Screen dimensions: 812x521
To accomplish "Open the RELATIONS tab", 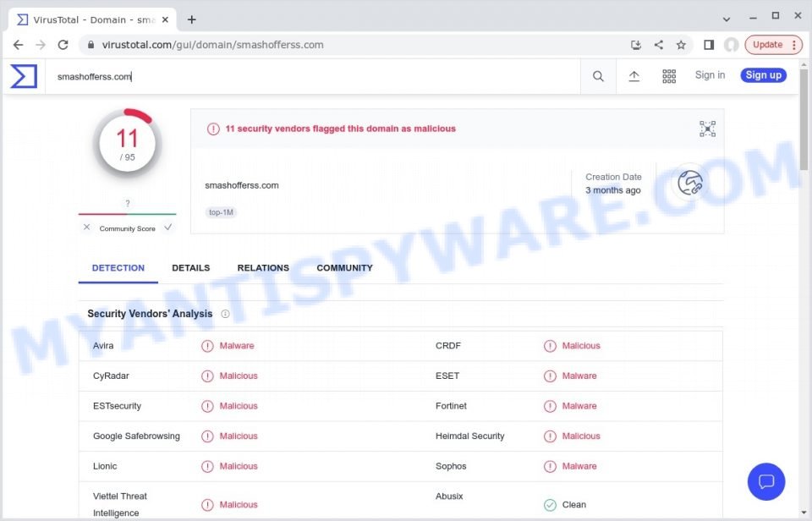I will pyautogui.click(x=263, y=268).
